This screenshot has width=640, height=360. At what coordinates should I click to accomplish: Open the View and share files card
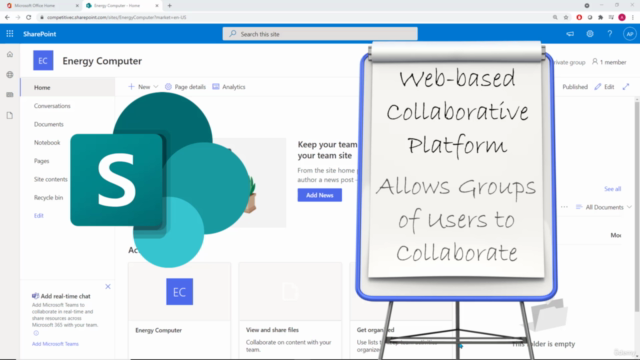click(x=290, y=311)
